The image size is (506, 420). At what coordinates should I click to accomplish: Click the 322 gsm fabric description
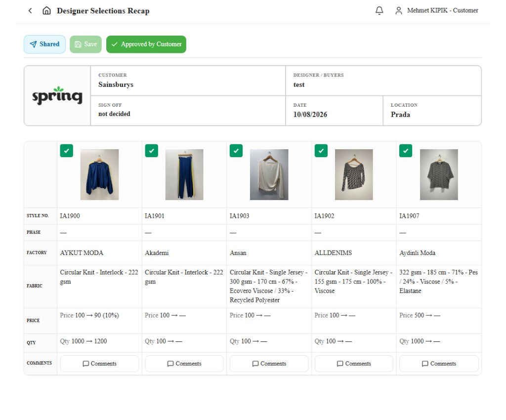439,281
